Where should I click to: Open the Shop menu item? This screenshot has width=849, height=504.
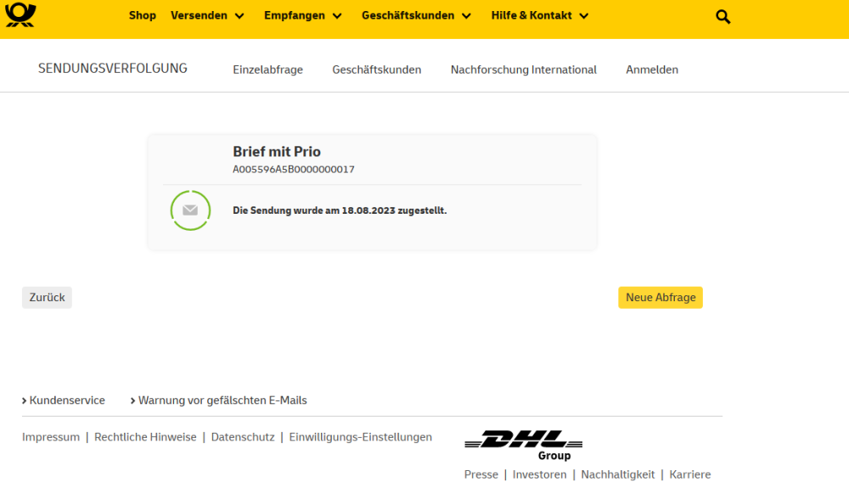[x=143, y=15]
